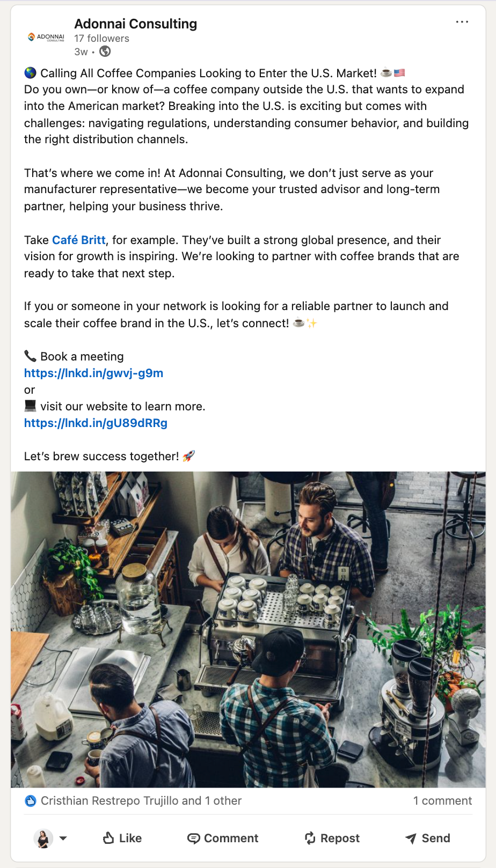Image resolution: width=496 pixels, height=868 pixels.
Task: Open the website lnkd.in/gU89dRRg link
Action: tap(96, 423)
